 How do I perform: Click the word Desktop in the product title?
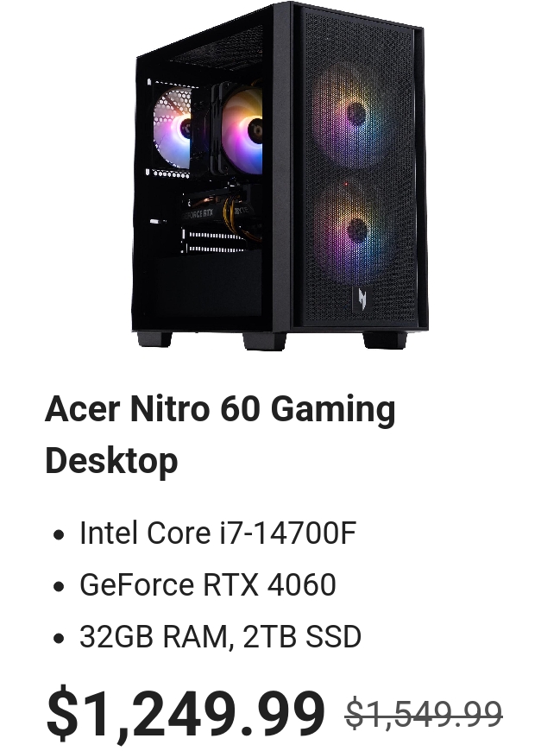[111, 461]
